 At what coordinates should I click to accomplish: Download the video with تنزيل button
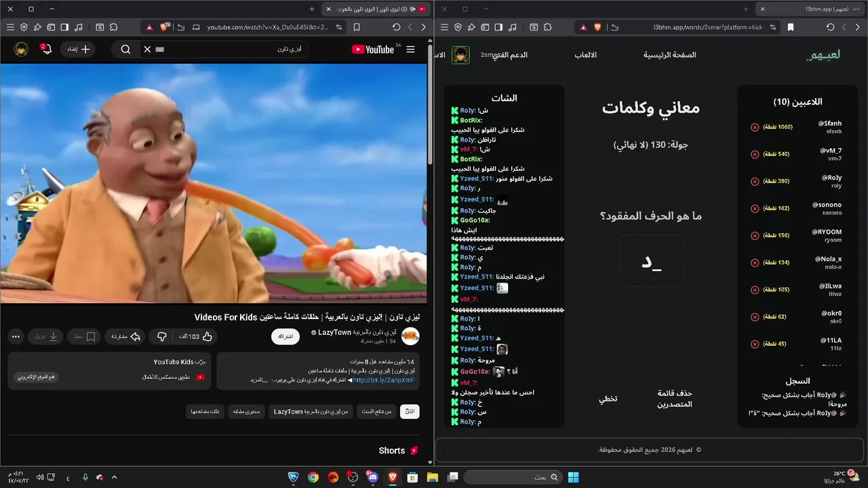pyautogui.click(x=47, y=336)
